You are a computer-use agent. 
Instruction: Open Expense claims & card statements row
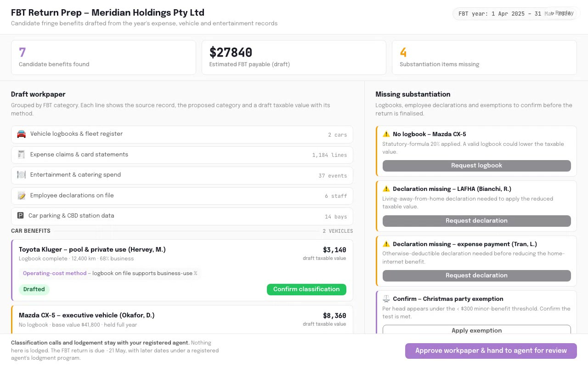182,155
